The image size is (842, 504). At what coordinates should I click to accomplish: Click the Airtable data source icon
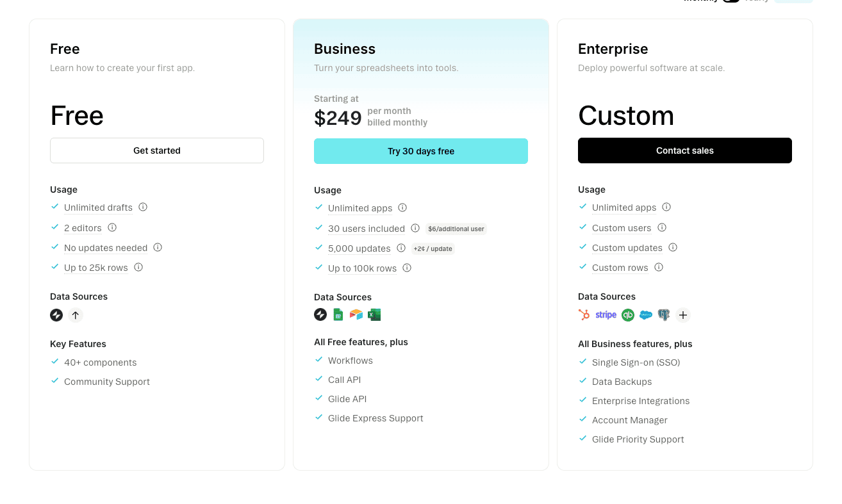pos(356,314)
